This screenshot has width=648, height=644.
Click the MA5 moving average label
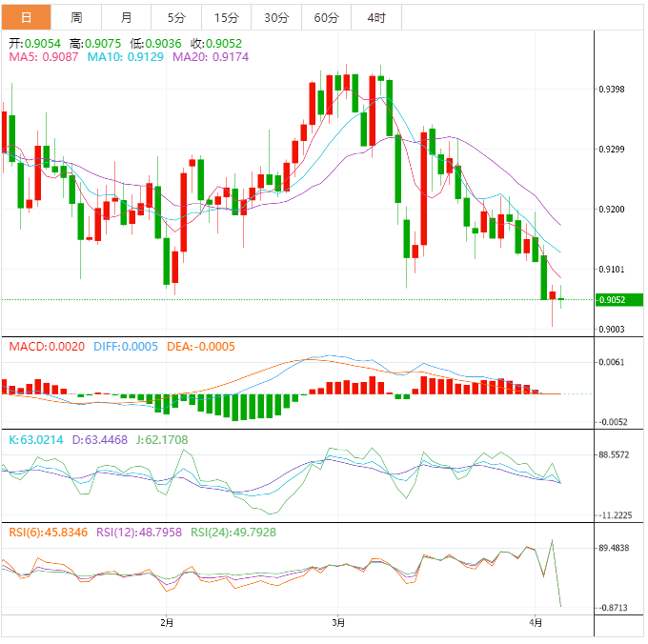pyautogui.click(x=44, y=57)
